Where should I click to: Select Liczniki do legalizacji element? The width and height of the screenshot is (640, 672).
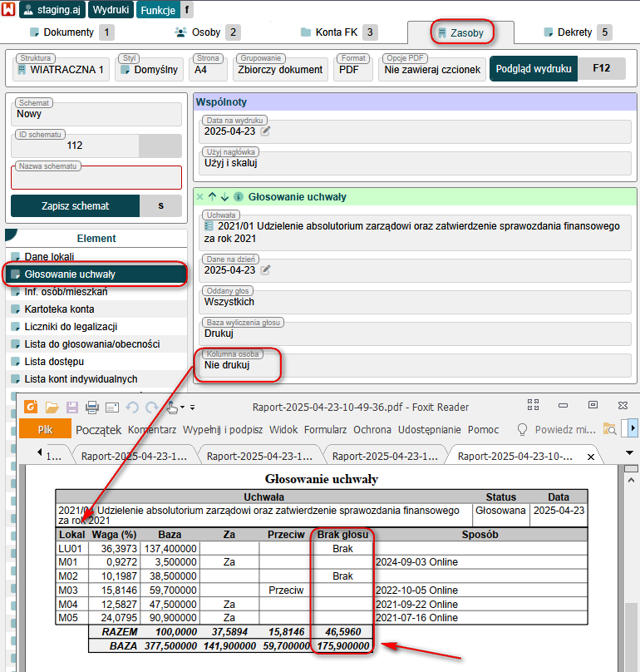click(96, 327)
